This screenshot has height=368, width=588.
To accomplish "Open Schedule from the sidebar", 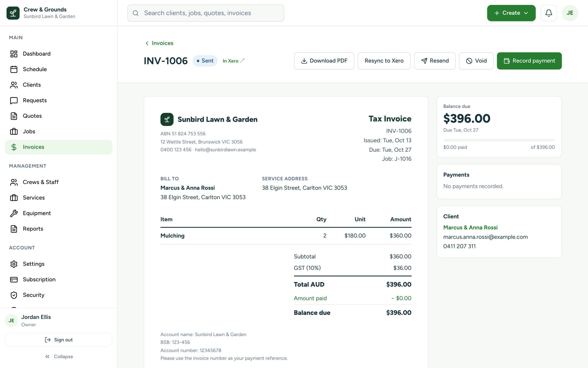I will pyautogui.click(x=58, y=69).
